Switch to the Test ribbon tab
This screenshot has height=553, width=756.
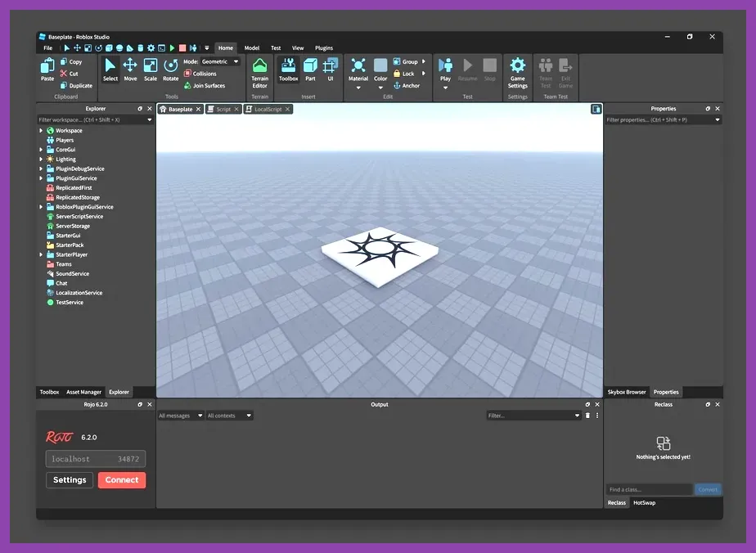point(276,47)
